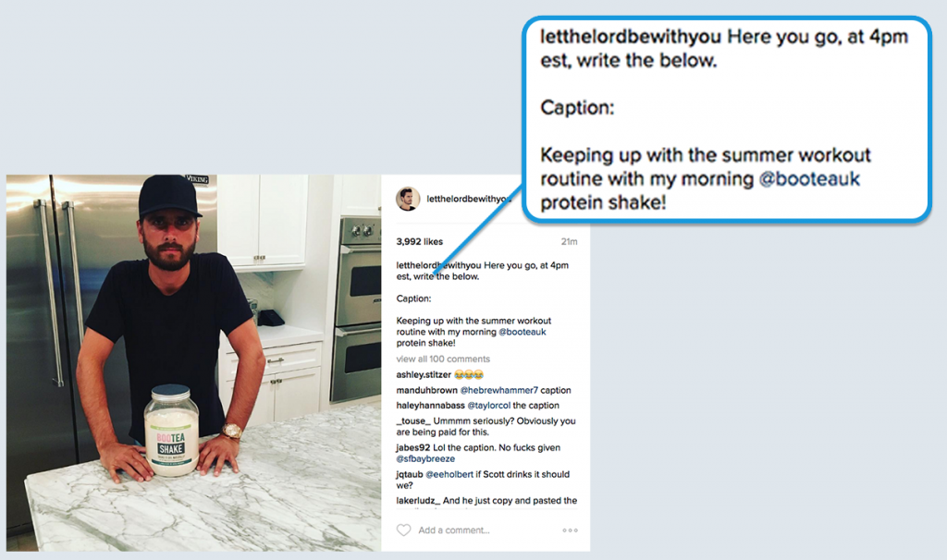
Task: Open _touse_ commenter profile
Action: click(413, 421)
